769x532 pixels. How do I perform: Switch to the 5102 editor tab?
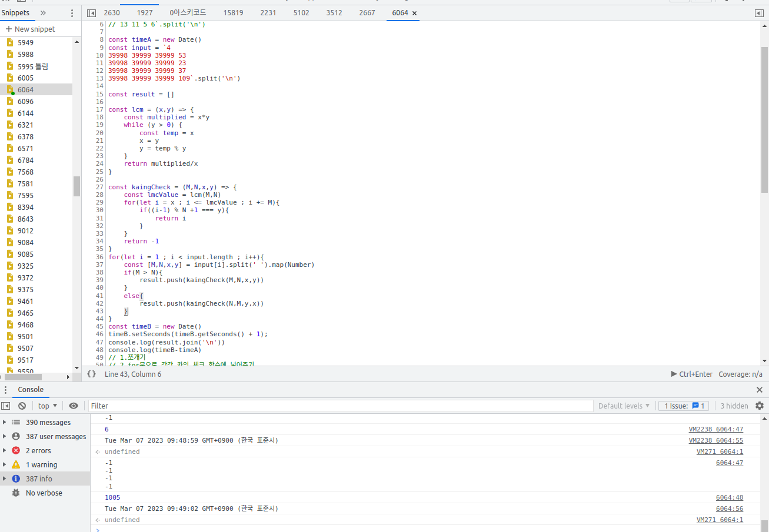pyautogui.click(x=301, y=13)
